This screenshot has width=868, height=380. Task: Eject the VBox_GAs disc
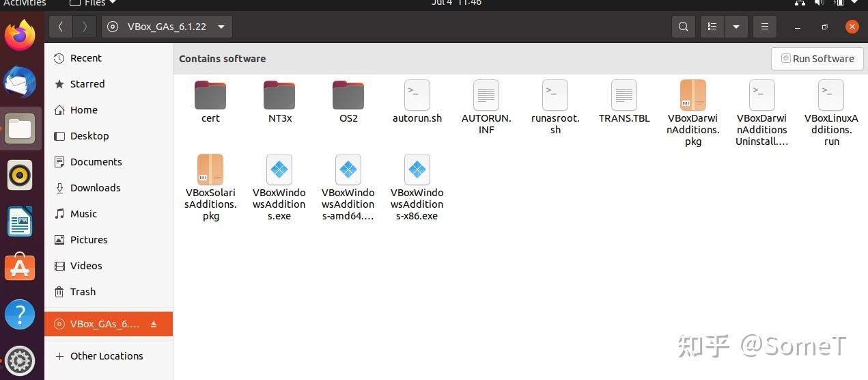[x=154, y=324]
